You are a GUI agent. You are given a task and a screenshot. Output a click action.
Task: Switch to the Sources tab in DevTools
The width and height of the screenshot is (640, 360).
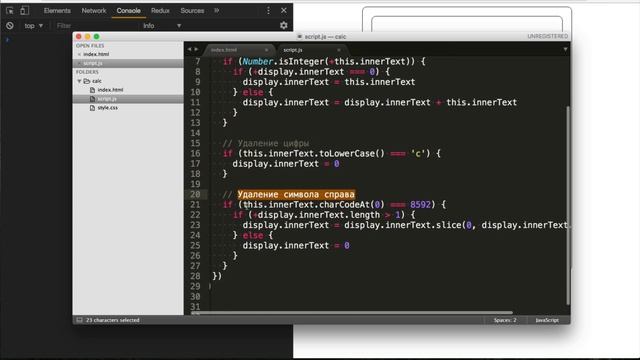[192, 11]
